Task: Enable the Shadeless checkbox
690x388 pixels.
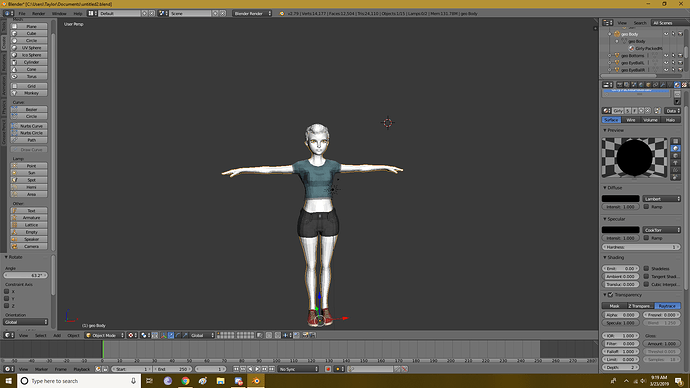Action: pos(646,268)
